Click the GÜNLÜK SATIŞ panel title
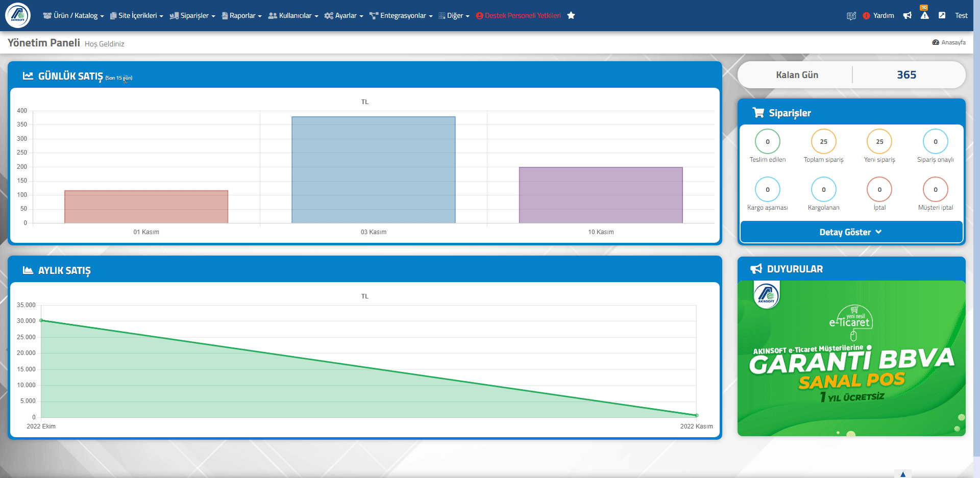This screenshot has width=980, height=478. (70, 77)
